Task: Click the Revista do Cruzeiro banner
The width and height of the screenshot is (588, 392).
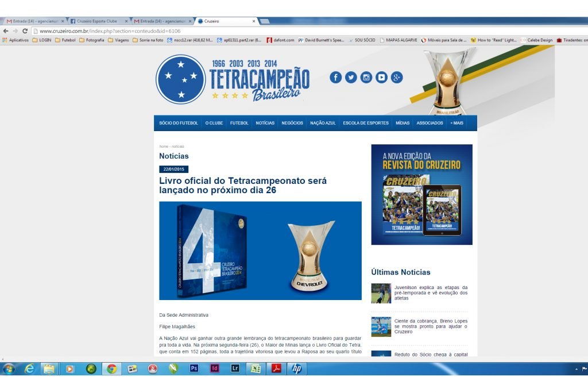Action: 421,194
